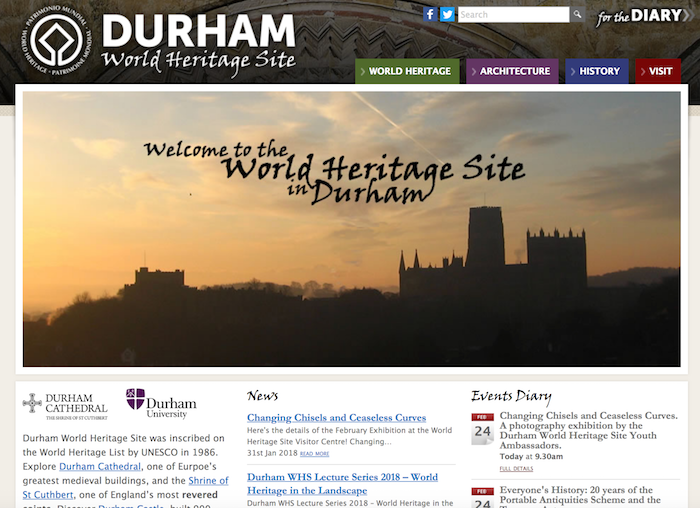Follow the 'Read more' news link
This screenshot has height=508, width=700.
click(314, 454)
